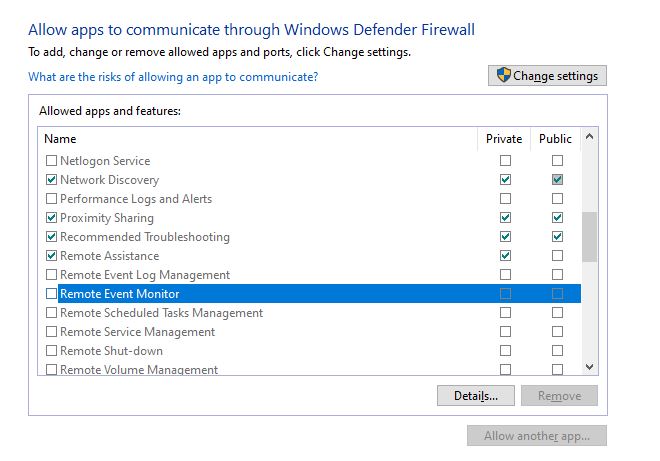Viewport: 660px width, 461px height.
Task: Toggle Private checkbox for Proximity Sharing
Action: 506,218
